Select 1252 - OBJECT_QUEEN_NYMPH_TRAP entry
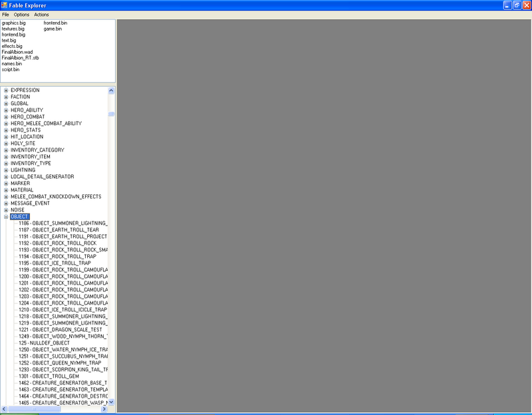Viewport: 532px width, 415px height. pos(60,363)
